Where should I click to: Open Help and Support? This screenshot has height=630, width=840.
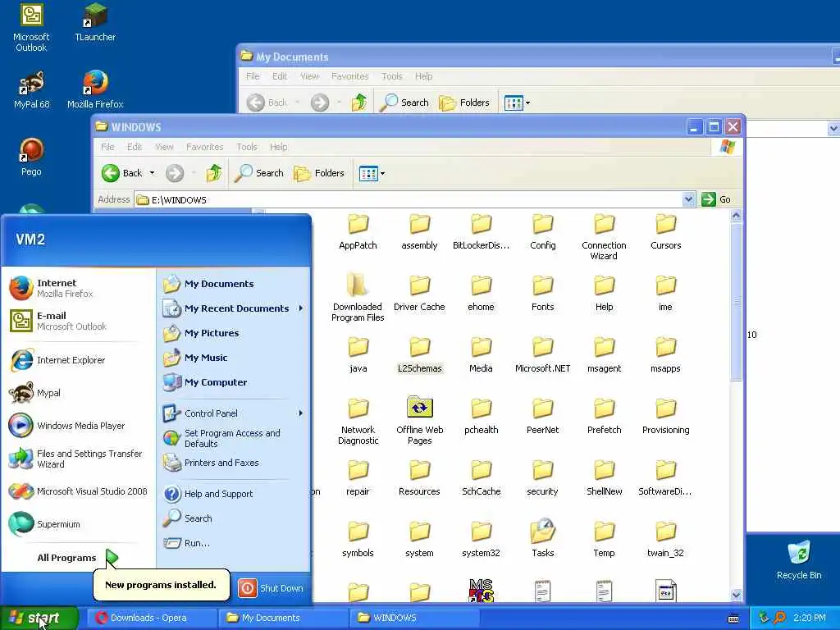234,494
